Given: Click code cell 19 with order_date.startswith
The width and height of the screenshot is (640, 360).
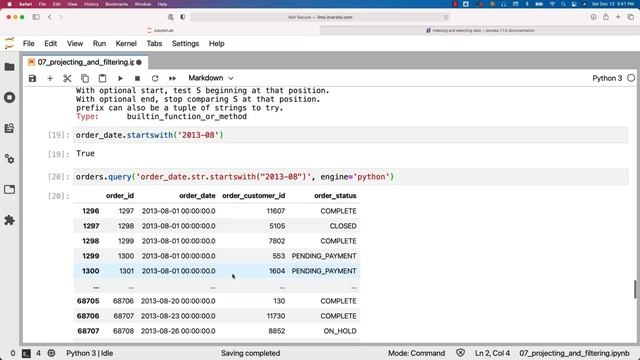Looking at the screenshot, I should [351, 135].
